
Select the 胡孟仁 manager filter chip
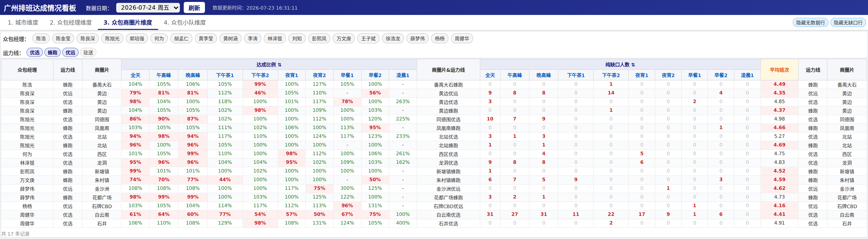click(x=181, y=39)
